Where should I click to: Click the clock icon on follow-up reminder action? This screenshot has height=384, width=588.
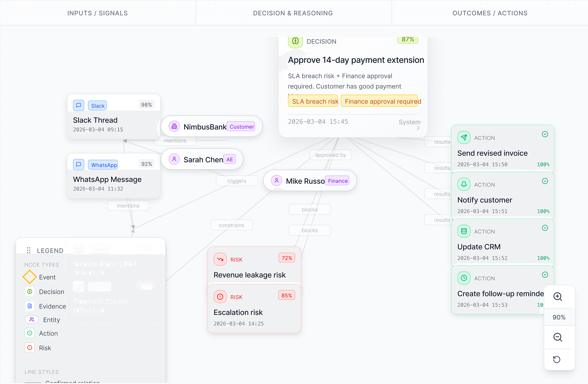[464, 278]
